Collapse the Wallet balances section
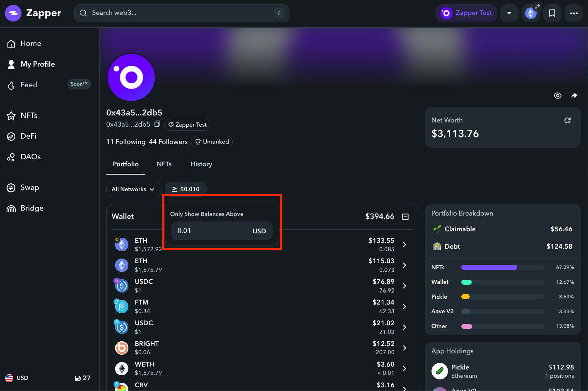 click(x=405, y=216)
